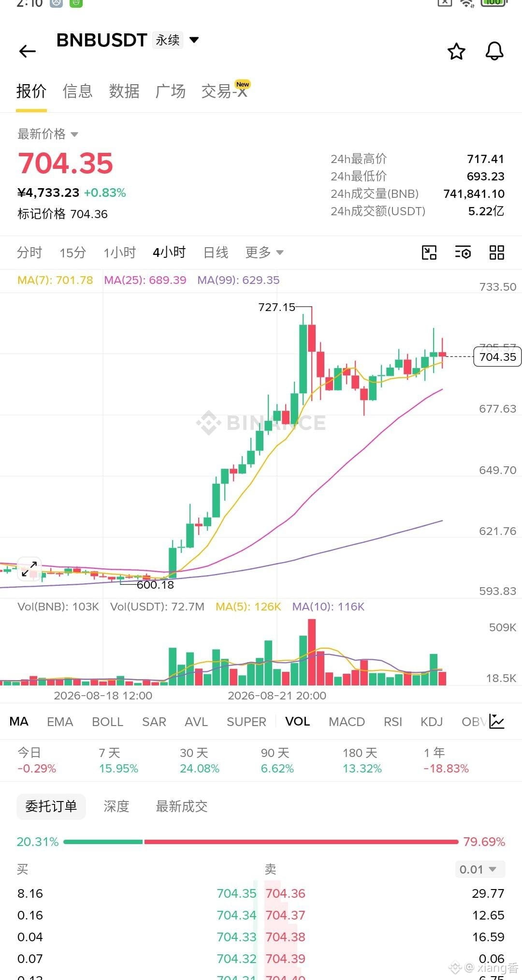Screen dimensions: 522x980
Task: Open indicator chart settings icon beside OBV
Action: click(x=497, y=721)
